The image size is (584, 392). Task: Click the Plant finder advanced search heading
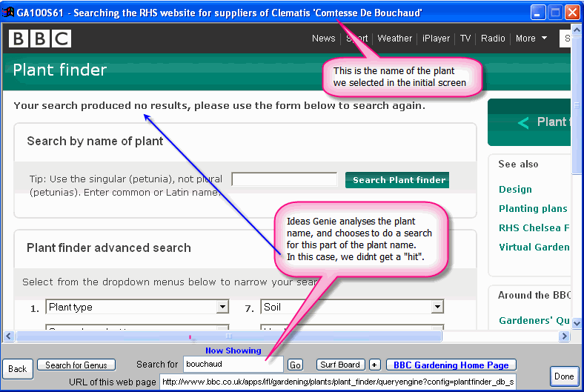pos(109,248)
